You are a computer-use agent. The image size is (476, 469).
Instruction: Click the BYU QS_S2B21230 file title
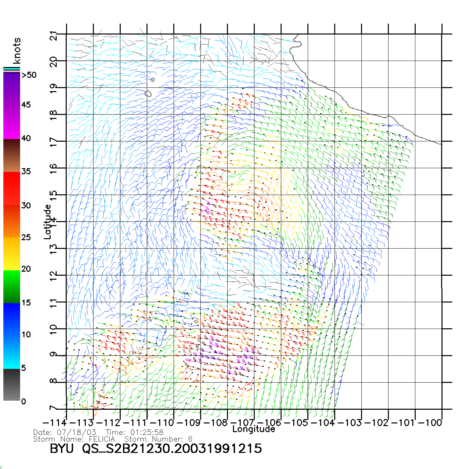[156, 449]
